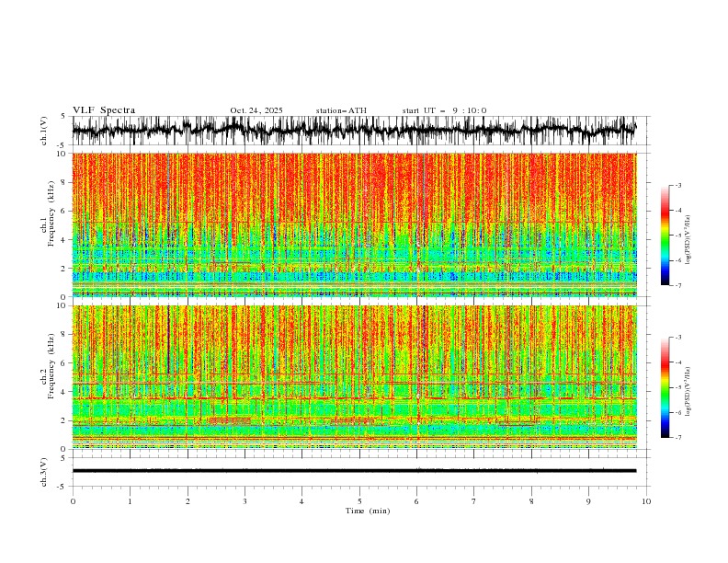Click the 'station=ATH' header label
Image resolution: width=728 pixels, height=563 pixels.
coord(341,110)
